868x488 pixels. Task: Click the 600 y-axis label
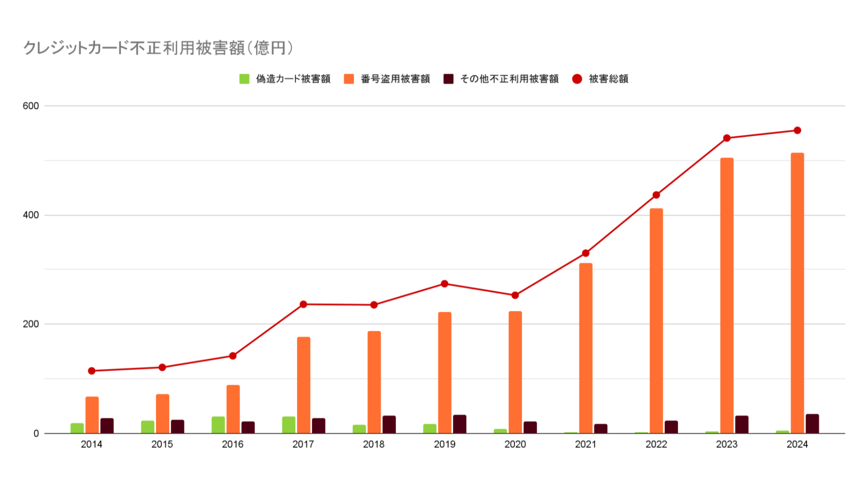[x=31, y=106]
